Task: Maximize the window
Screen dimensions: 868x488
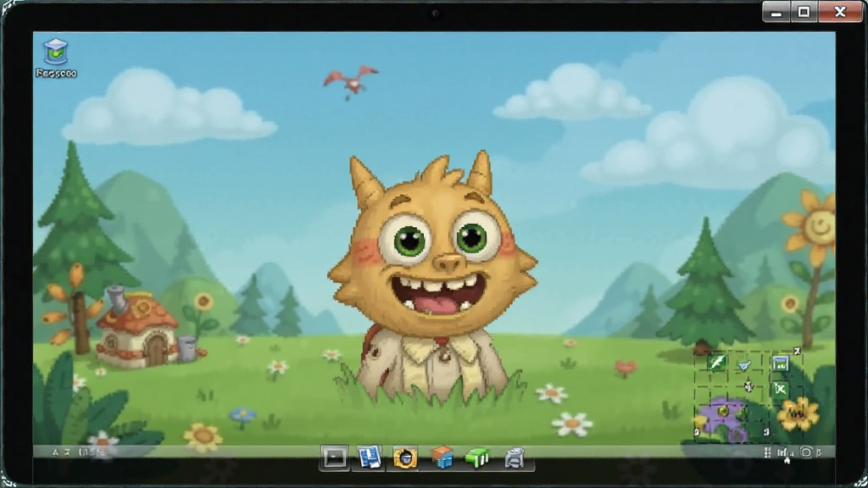Action: (x=804, y=12)
